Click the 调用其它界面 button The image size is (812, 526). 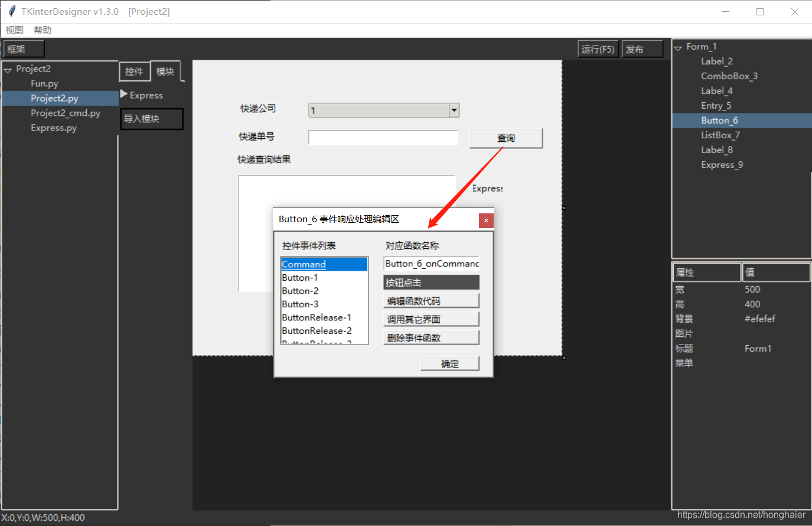point(431,319)
